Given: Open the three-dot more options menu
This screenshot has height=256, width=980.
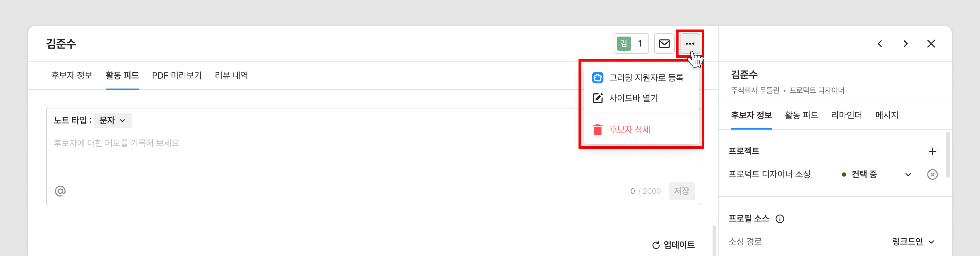Looking at the screenshot, I should [x=689, y=44].
